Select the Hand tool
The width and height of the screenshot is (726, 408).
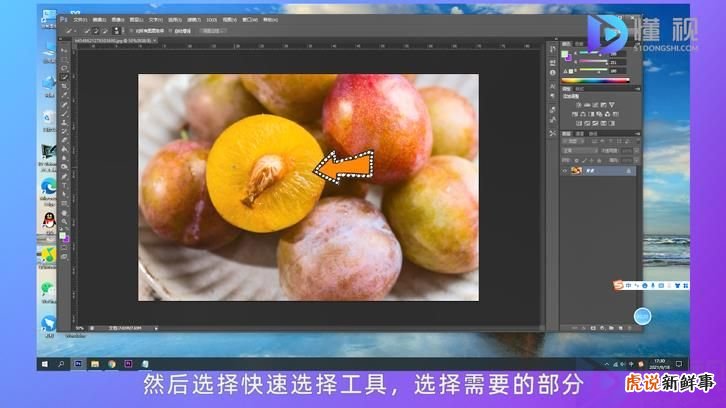click(64, 213)
